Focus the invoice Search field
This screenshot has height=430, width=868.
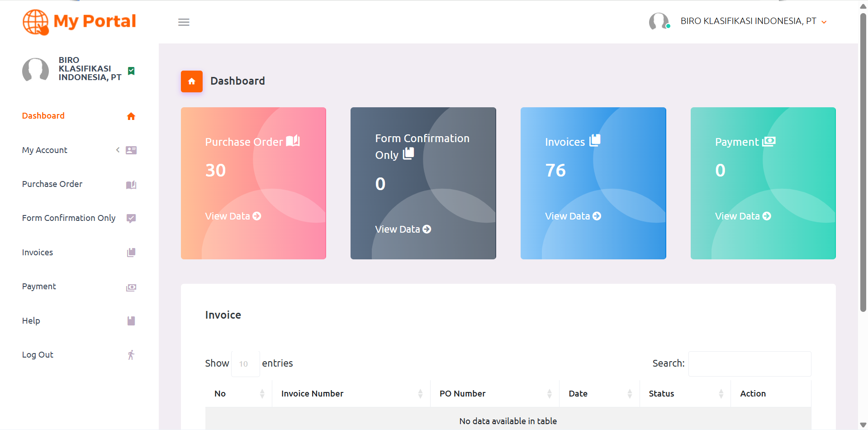[x=749, y=364]
